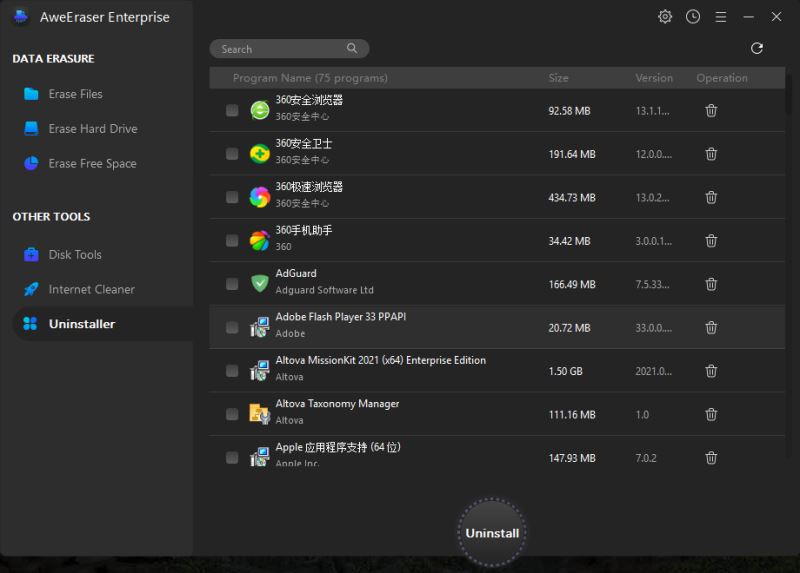This screenshot has height=573, width=800.
Task: Delete 360手机助手 using its trash icon
Action: (711, 240)
